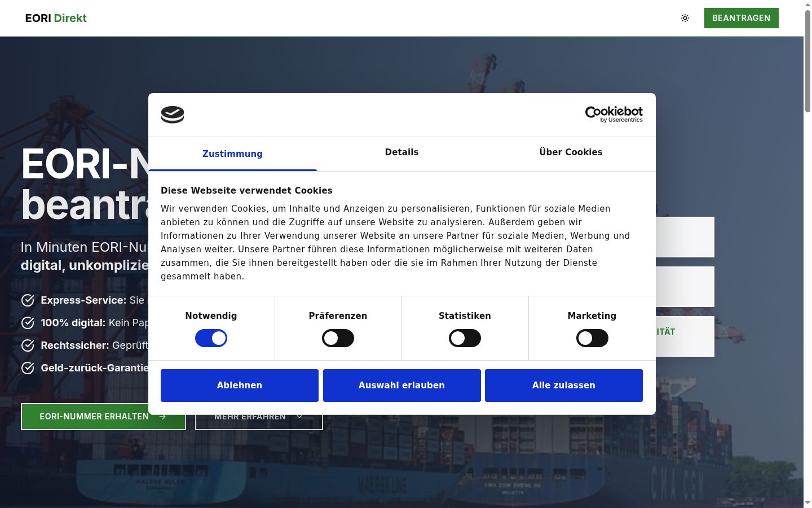
Task: Click the Marketing category label
Action: point(592,316)
